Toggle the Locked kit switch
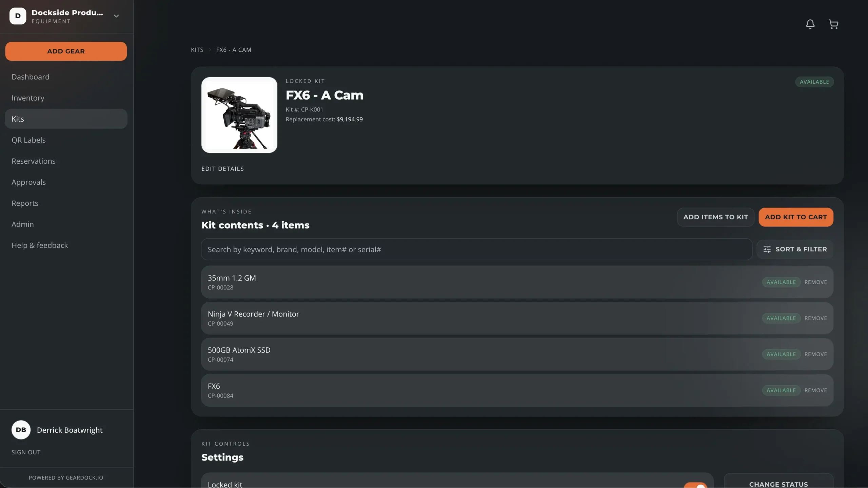Screen dimensions: 868x488 (x=695, y=485)
